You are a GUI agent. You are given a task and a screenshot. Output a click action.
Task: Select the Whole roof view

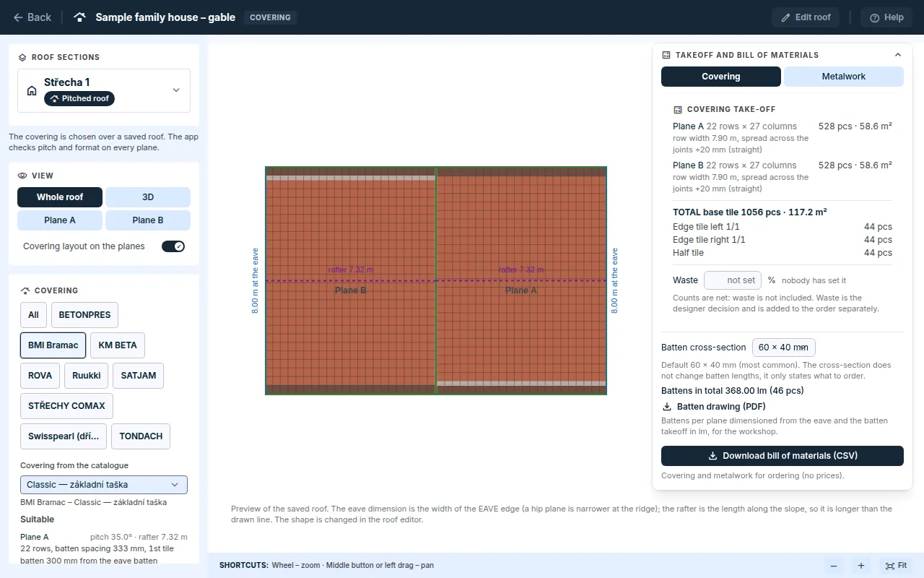tap(60, 197)
